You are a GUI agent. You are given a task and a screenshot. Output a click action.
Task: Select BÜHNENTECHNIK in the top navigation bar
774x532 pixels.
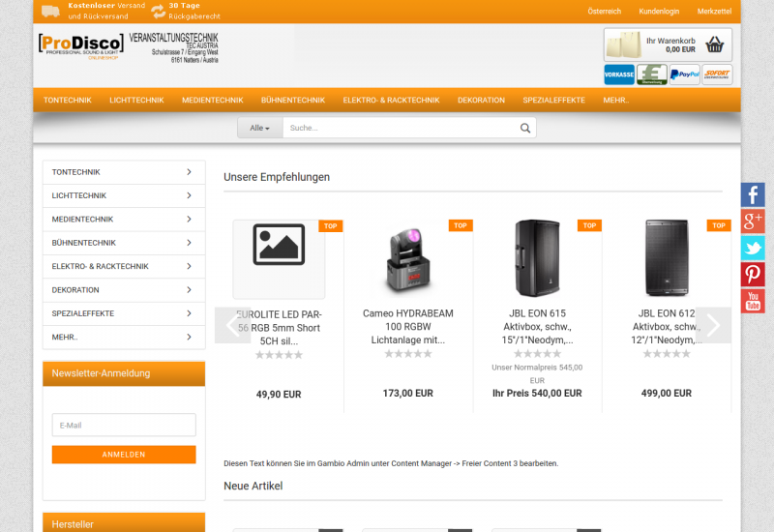click(292, 100)
